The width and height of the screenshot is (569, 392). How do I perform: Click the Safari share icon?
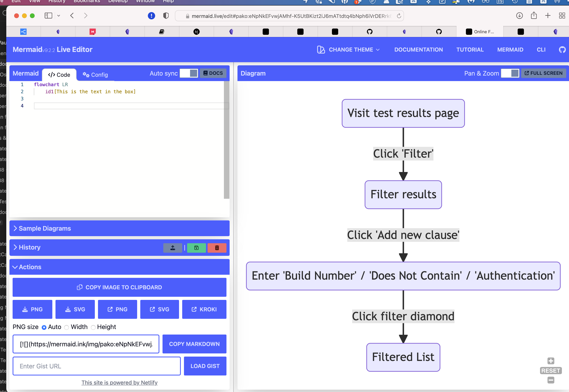click(534, 16)
